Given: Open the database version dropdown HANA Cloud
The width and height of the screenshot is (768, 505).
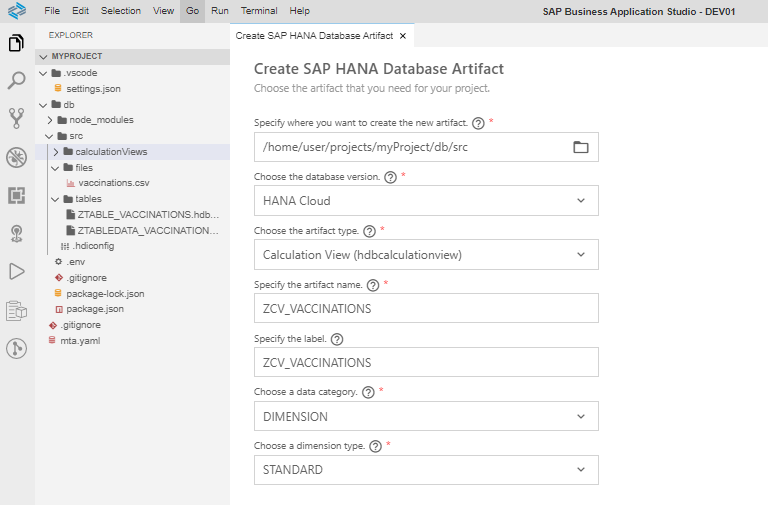Looking at the screenshot, I should coord(426,200).
